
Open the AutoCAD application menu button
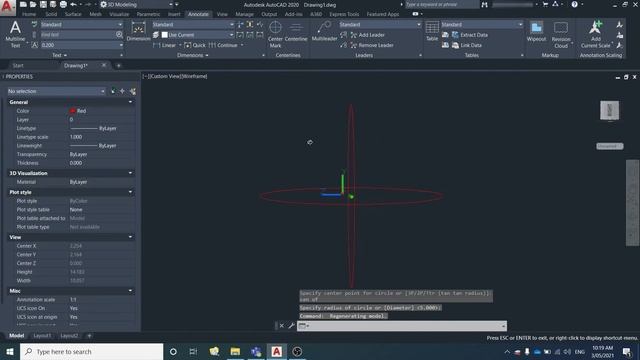click(7, 7)
